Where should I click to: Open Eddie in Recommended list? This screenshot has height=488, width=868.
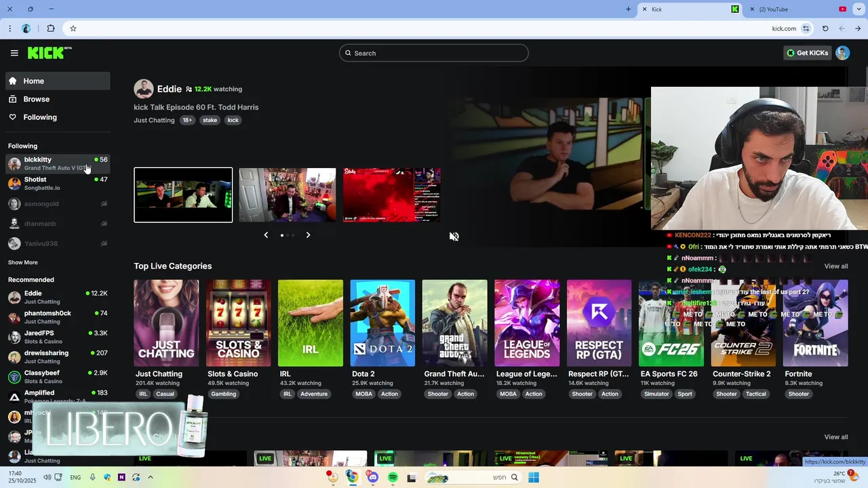(x=58, y=297)
